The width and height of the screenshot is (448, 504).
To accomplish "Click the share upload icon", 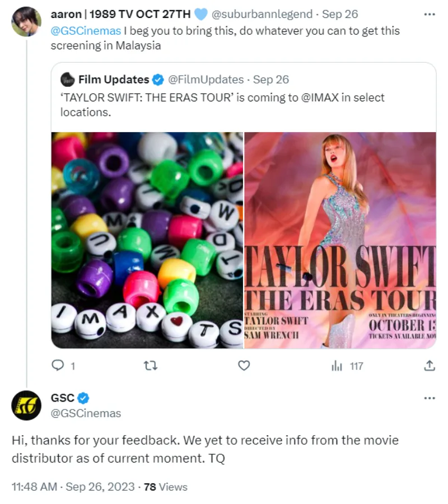I will (430, 366).
